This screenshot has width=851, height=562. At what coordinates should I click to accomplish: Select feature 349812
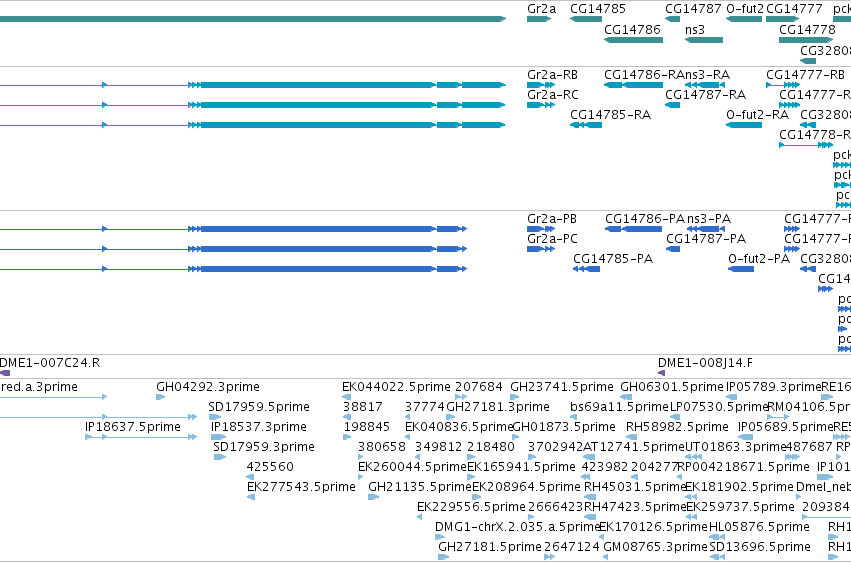pyautogui.click(x=439, y=447)
